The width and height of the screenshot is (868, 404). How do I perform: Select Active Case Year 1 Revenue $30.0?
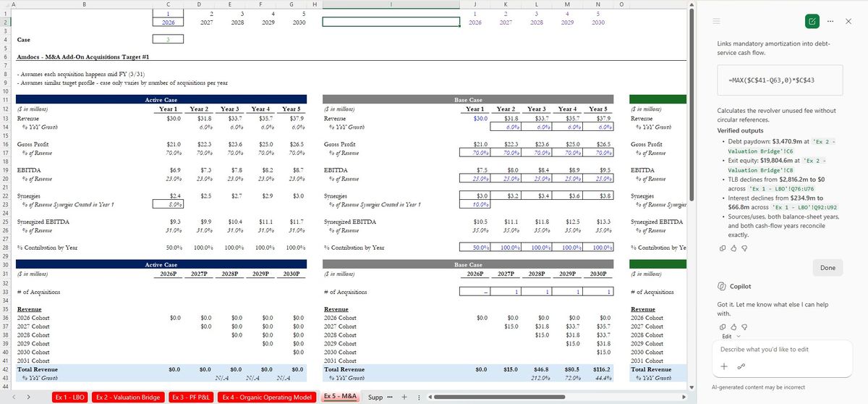[168, 118]
